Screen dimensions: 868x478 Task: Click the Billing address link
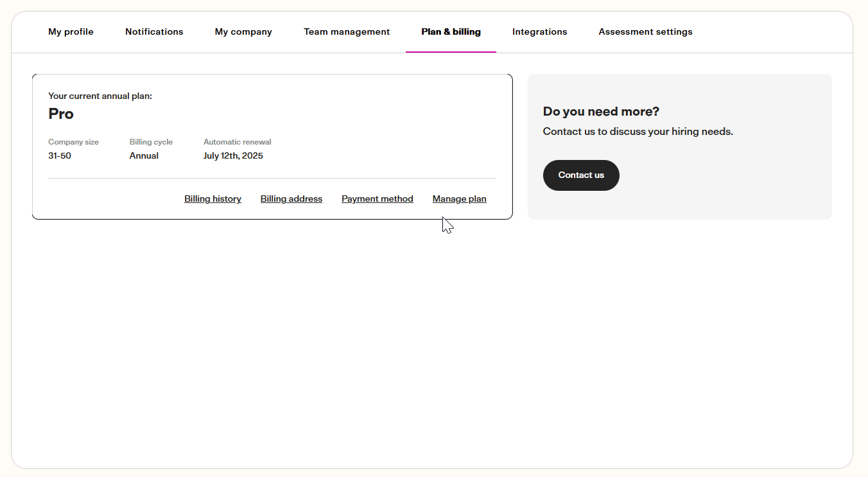(x=291, y=199)
